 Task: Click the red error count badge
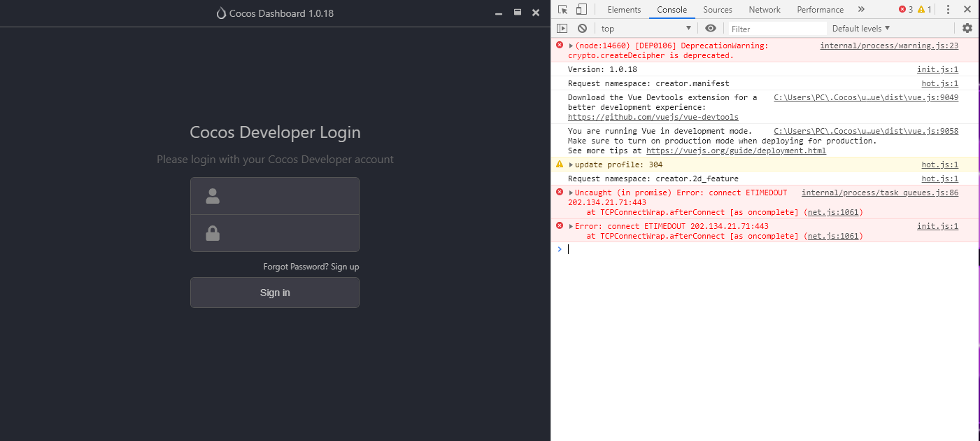(x=906, y=10)
